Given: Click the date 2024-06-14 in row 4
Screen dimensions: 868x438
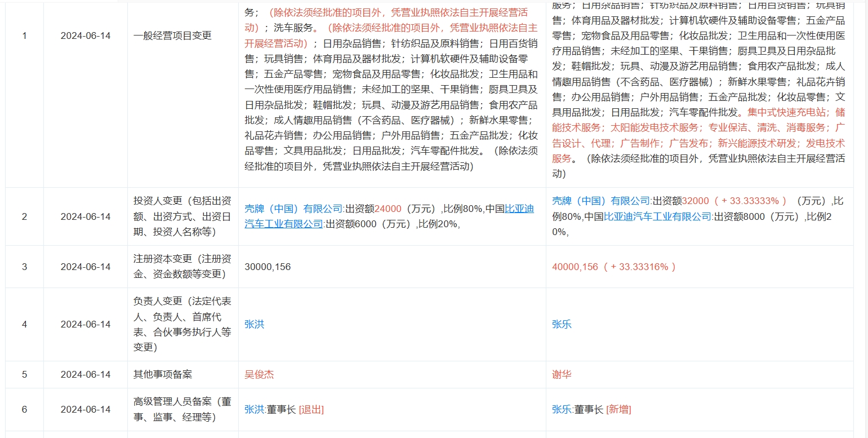Looking at the screenshot, I should pyautogui.click(x=86, y=324).
